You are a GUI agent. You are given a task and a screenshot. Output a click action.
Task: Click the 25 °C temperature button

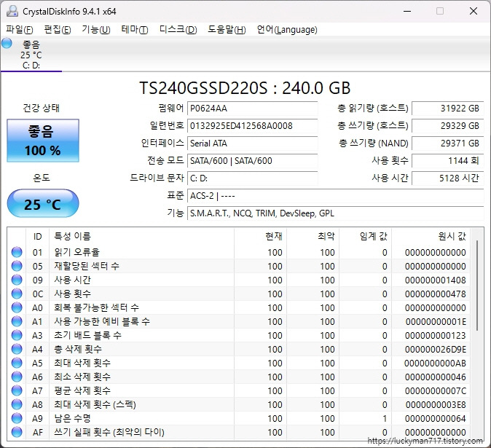pos(43,203)
